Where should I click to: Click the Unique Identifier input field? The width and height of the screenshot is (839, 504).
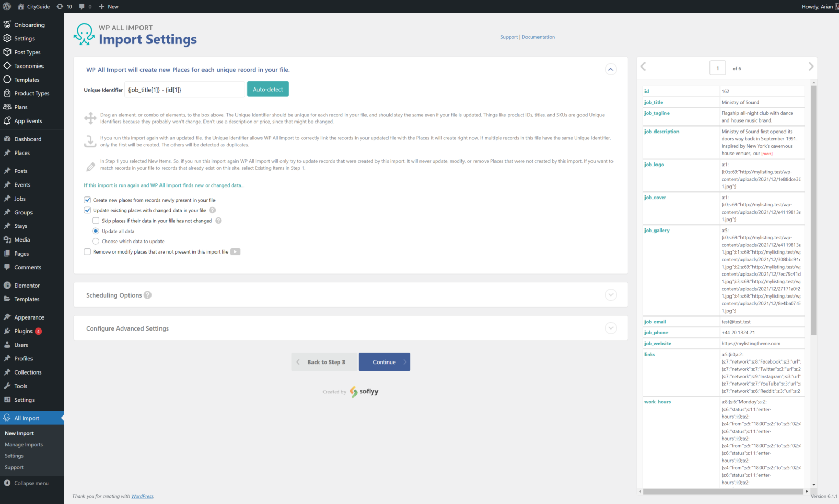[x=185, y=89]
